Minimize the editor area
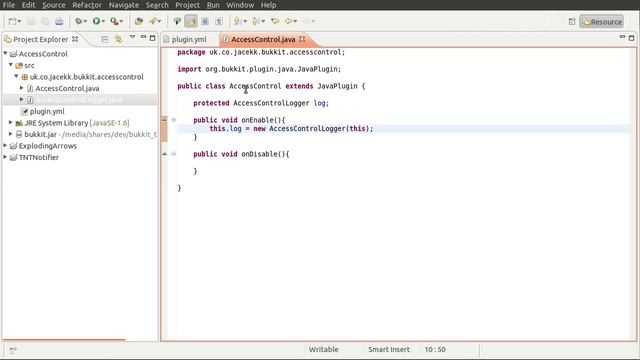640x360 pixels. (x=622, y=37)
